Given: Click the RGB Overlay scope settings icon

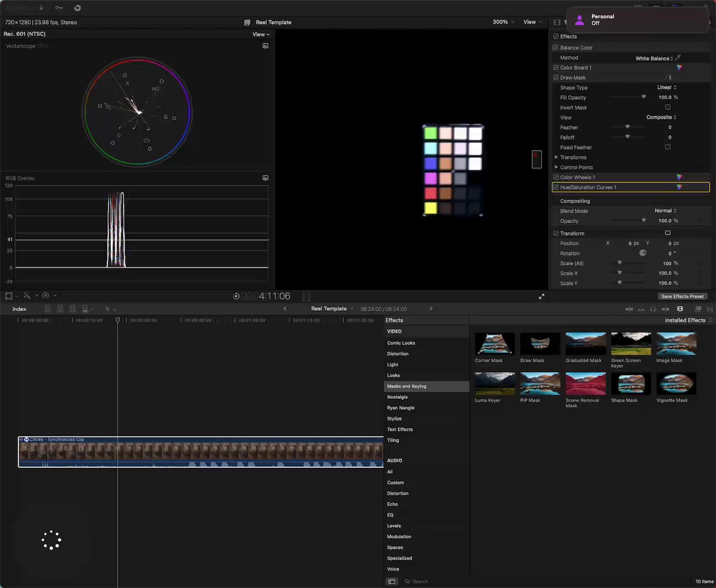Looking at the screenshot, I should tap(265, 178).
